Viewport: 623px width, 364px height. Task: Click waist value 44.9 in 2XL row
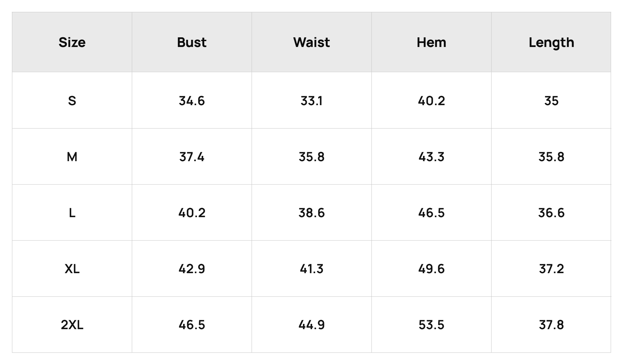point(311,325)
